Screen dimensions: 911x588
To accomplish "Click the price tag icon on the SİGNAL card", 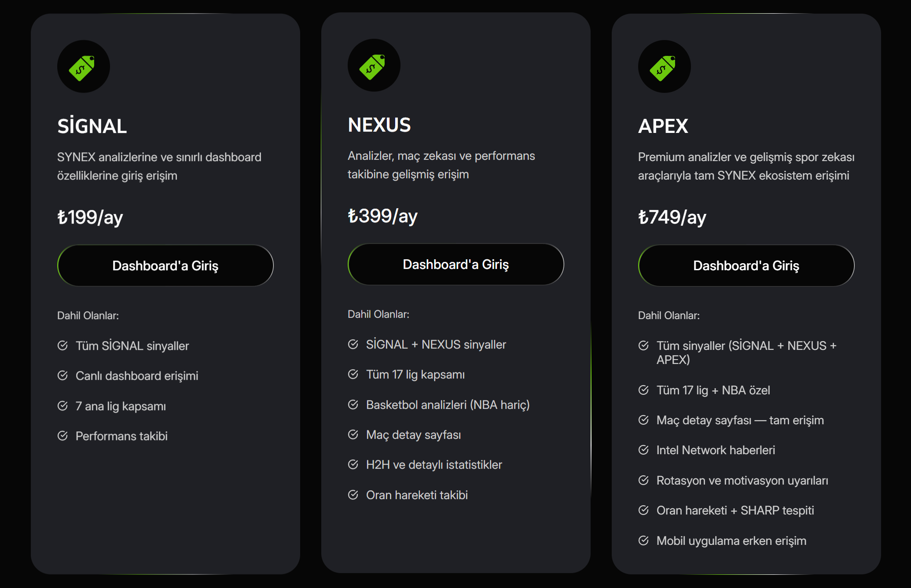I will click(x=83, y=67).
